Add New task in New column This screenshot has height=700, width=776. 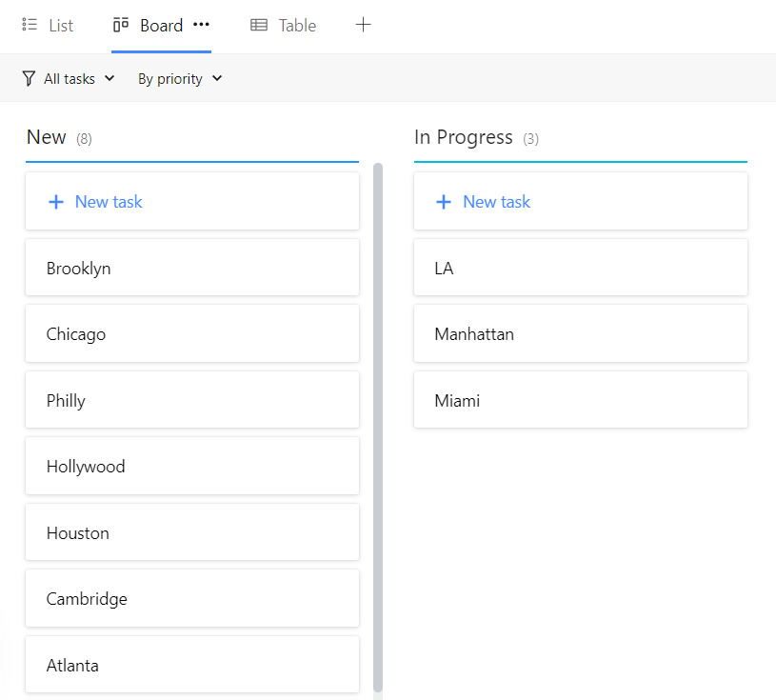[x=192, y=201]
